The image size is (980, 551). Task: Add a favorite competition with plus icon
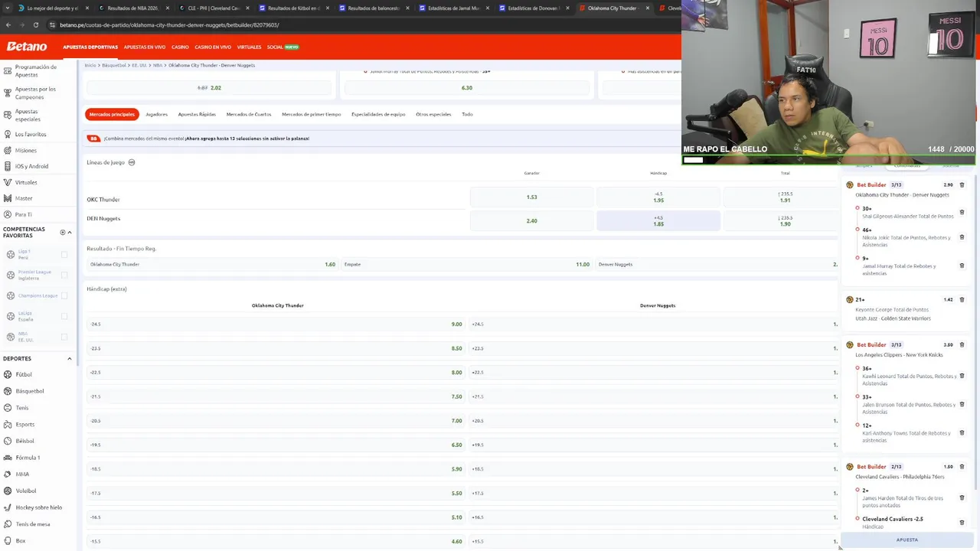click(63, 233)
